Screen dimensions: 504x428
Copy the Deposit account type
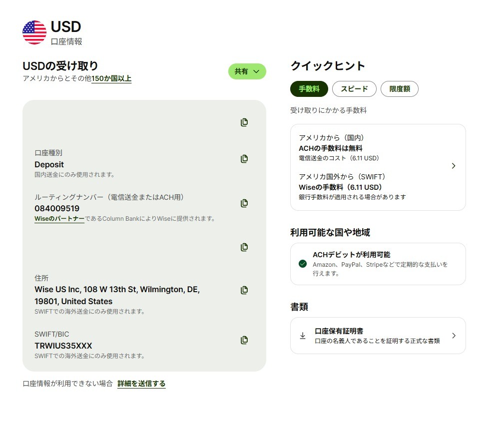(244, 158)
